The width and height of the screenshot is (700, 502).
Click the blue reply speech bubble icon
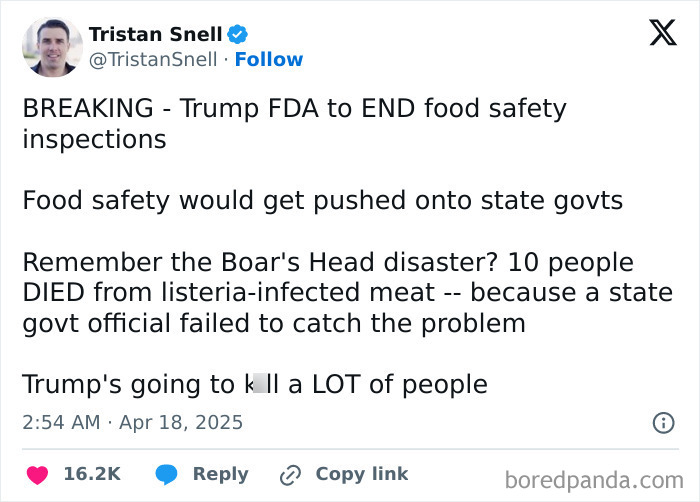click(x=167, y=475)
